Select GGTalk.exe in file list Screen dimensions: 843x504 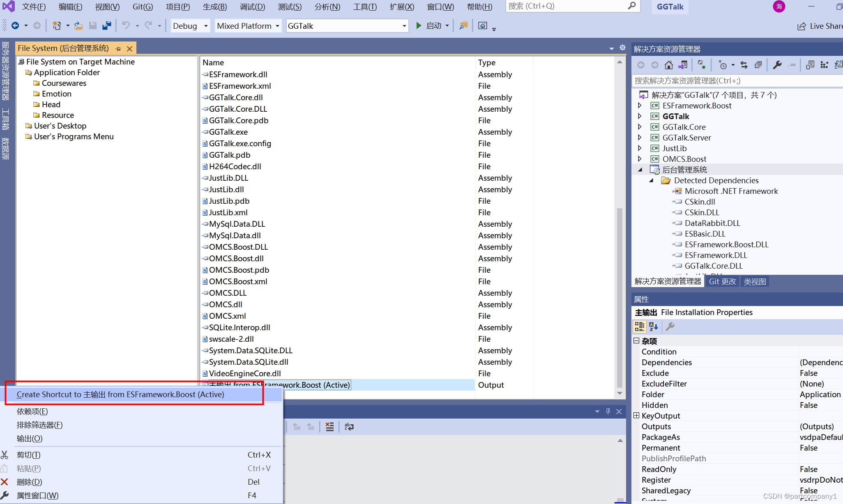click(228, 132)
